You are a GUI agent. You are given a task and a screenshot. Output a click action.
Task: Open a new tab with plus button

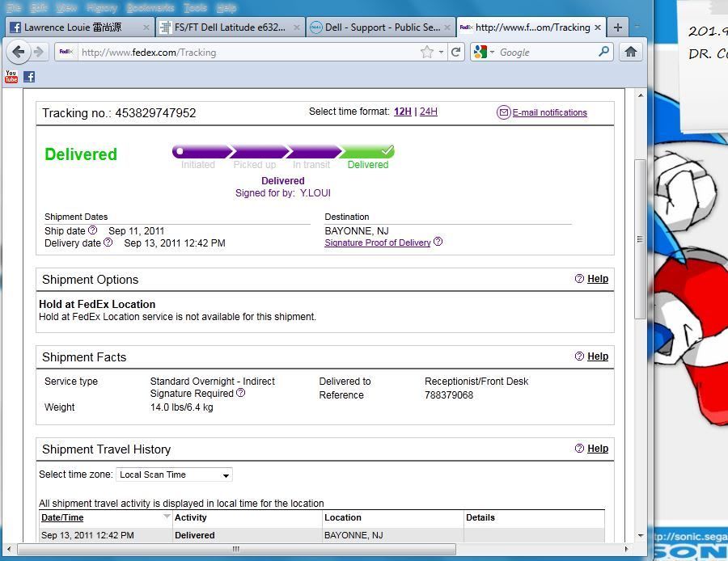coord(617,27)
